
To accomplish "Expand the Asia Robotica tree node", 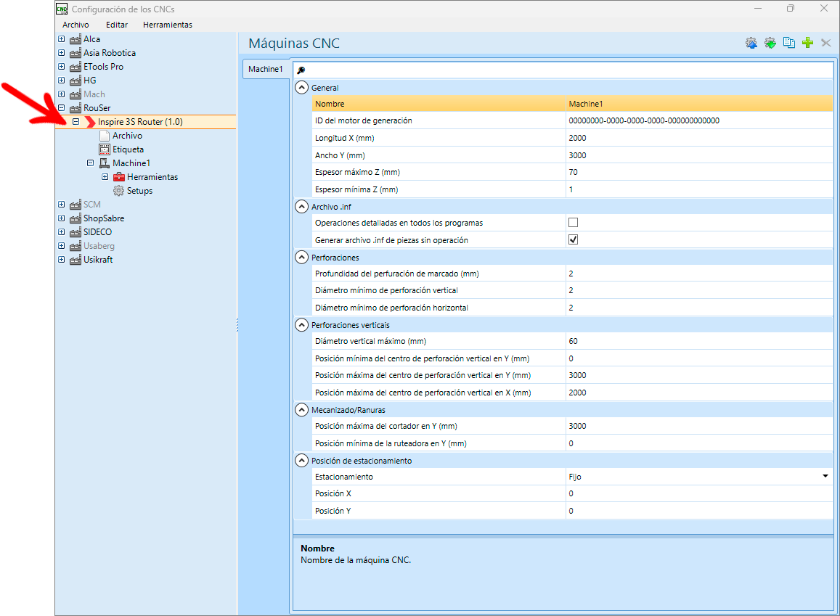I will (x=62, y=53).
